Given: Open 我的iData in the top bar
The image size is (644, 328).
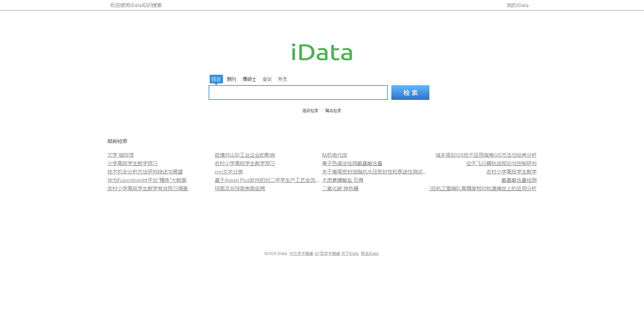Looking at the screenshot, I should [518, 5].
